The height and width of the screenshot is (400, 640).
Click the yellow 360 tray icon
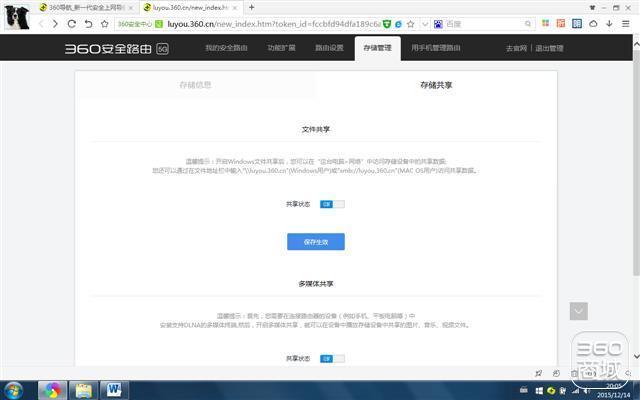[x=551, y=391]
